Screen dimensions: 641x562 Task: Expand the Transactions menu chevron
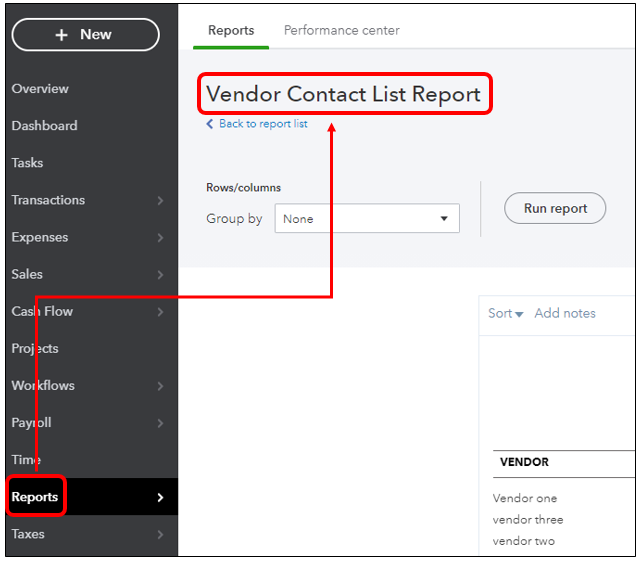click(160, 200)
